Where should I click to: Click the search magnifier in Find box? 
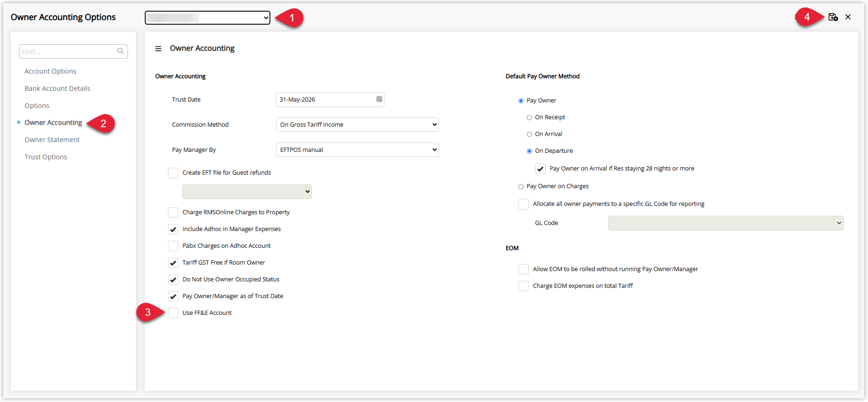tap(121, 51)
